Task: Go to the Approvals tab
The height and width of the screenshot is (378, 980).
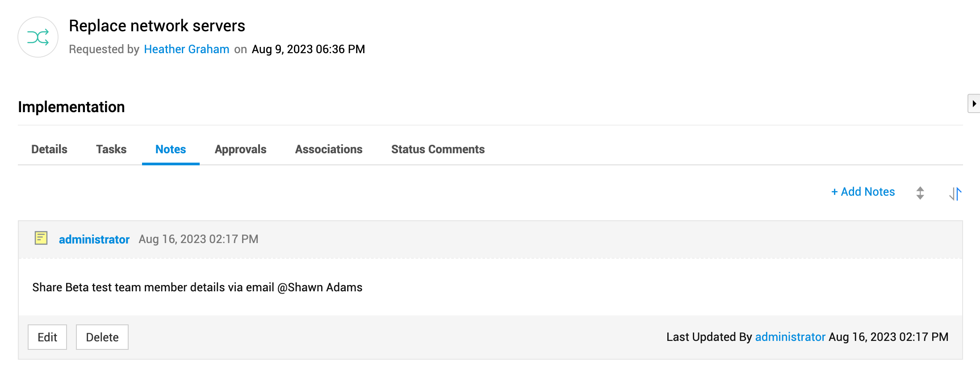Action: [x=240, y=149]
